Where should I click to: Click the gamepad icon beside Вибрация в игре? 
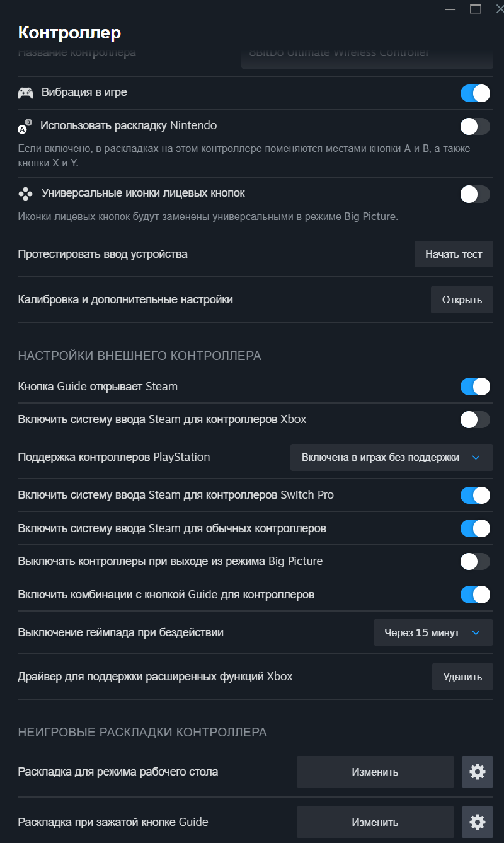tap(25, 93)
